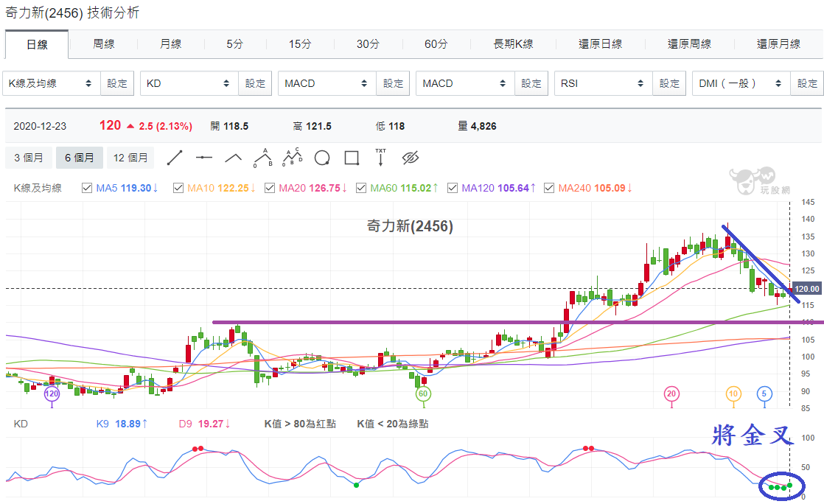The height and width of the screenshot is (504, 824).
Task: Select the TXT text annotation tool
Action: [381, 158]
